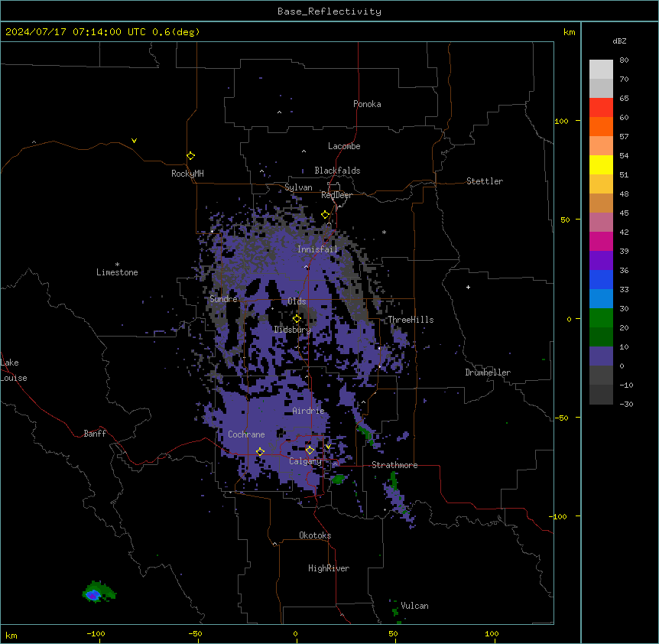
Task: Click the white plus marker west of Drumheller region
Action: pyautogui.click(x=468, y=287)
